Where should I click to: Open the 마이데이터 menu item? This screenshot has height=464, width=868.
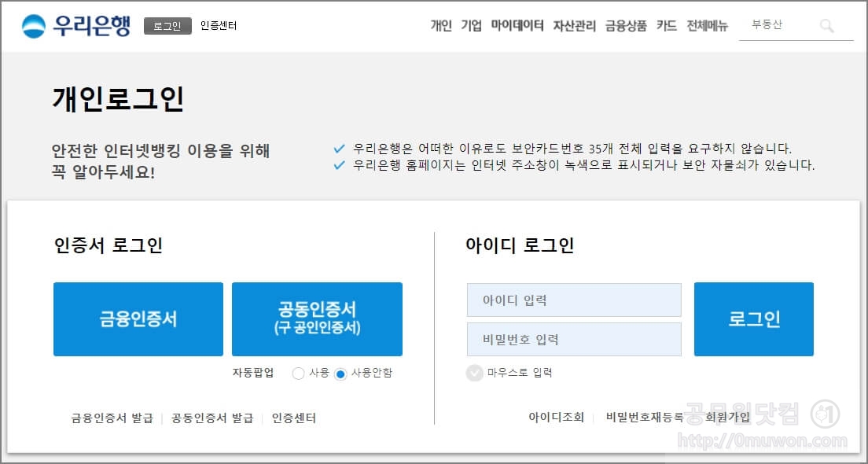click(515, 24)
